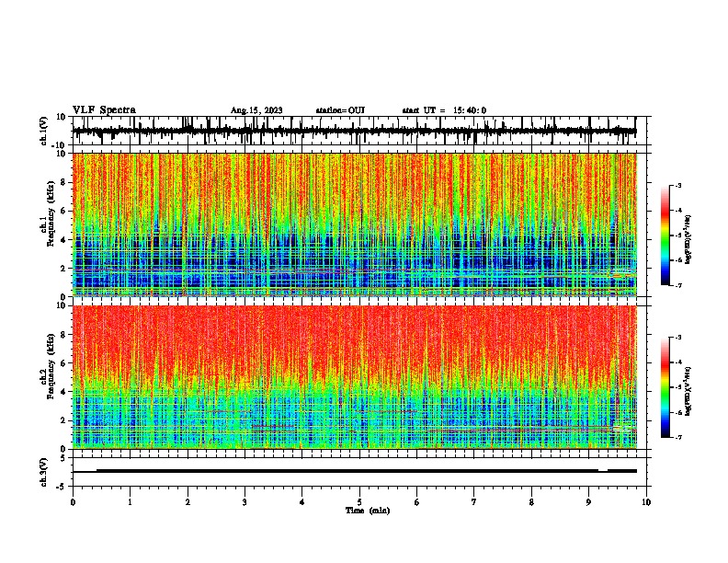This screenshot has height=563, width=728.
Task: Click the "8" tick on the time axis
Action: (531, 502)
